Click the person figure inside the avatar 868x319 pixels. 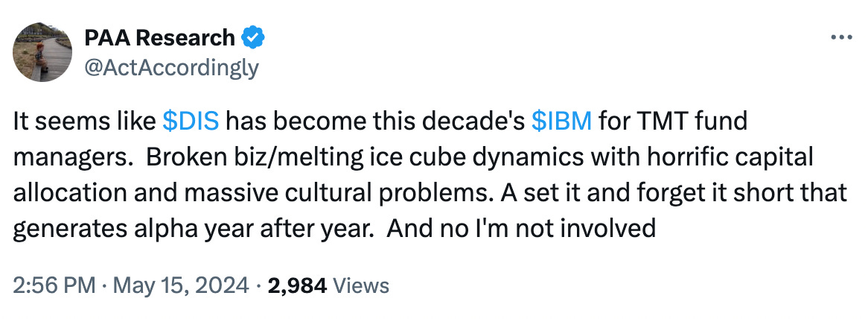40,57
